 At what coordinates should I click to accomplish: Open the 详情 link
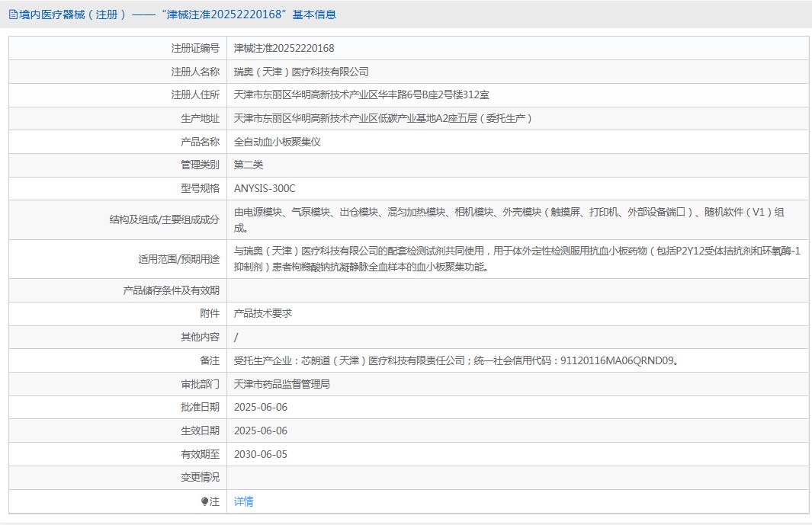click(243, 501)
